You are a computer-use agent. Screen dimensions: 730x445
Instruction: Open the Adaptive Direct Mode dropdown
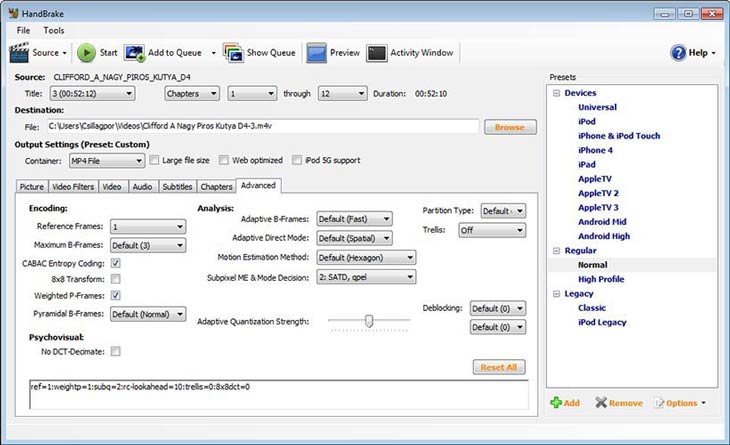354,238
